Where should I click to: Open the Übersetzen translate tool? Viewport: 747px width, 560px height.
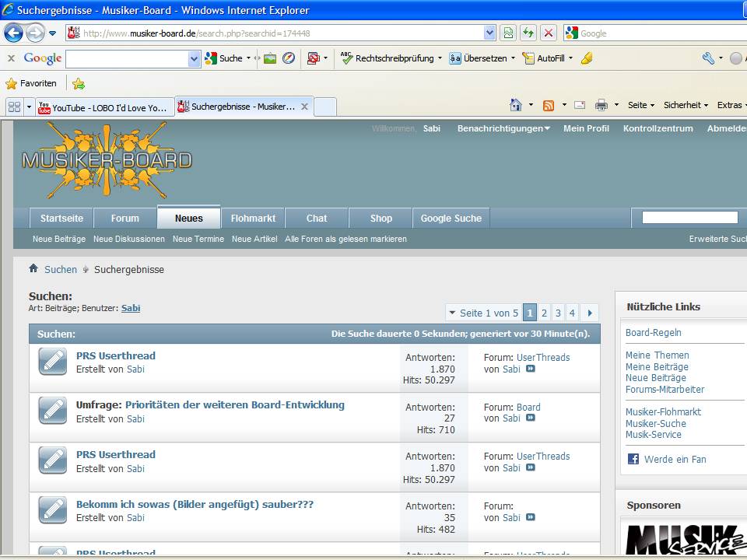point(479,58)
